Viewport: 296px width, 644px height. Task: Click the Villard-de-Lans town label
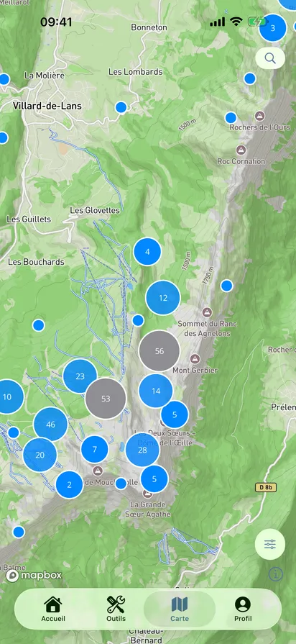(x=47, y=106)
